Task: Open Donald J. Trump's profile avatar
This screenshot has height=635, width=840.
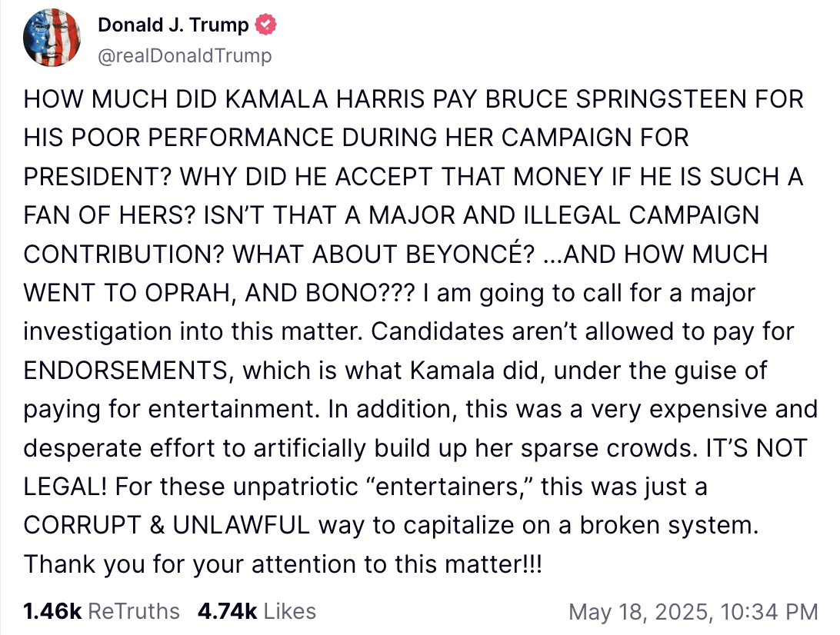Action: pyautogui.click(x=52, y=38)
